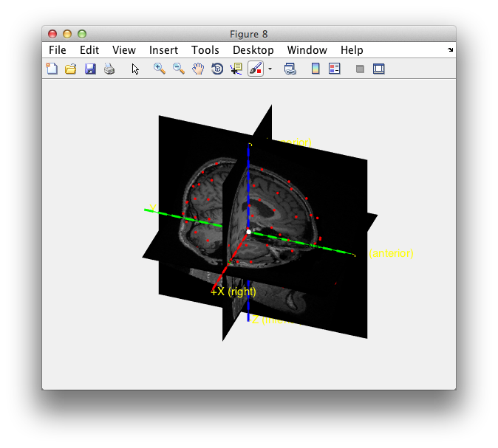Click the Hide Plot Tools gray square icon

click(360, 69)
